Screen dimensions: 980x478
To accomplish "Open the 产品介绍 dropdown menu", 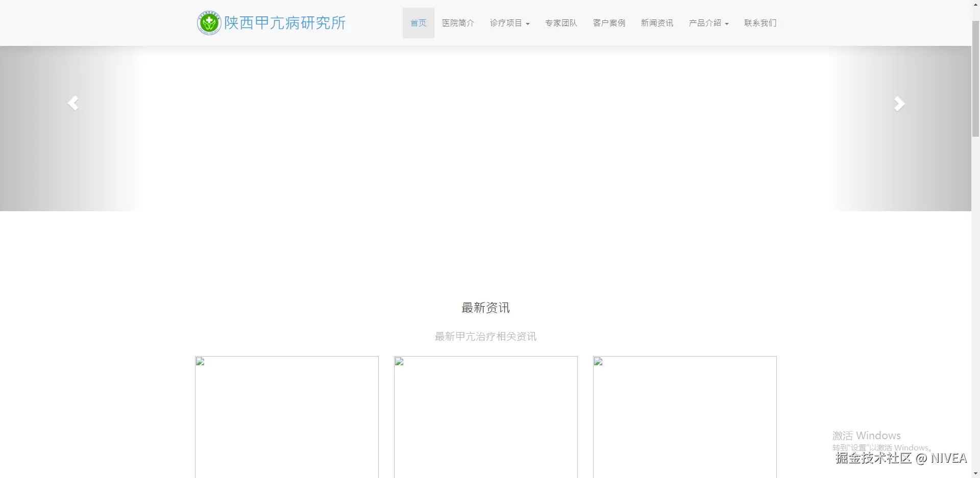I will [708, 22].
